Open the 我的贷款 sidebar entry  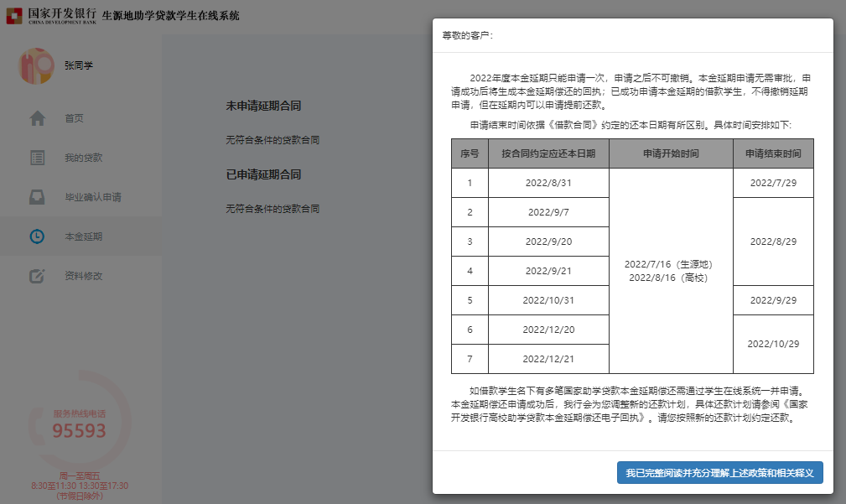tap(83, 158)
